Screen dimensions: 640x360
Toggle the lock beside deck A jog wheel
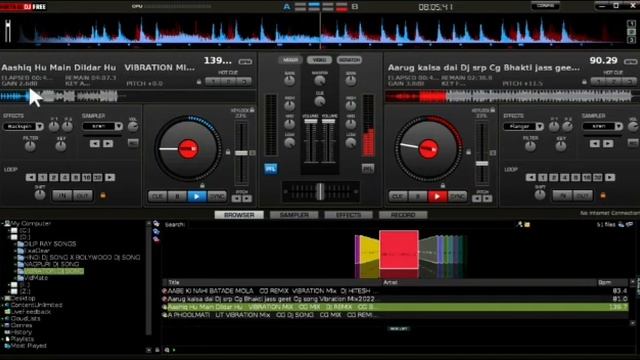click(228, 152)
